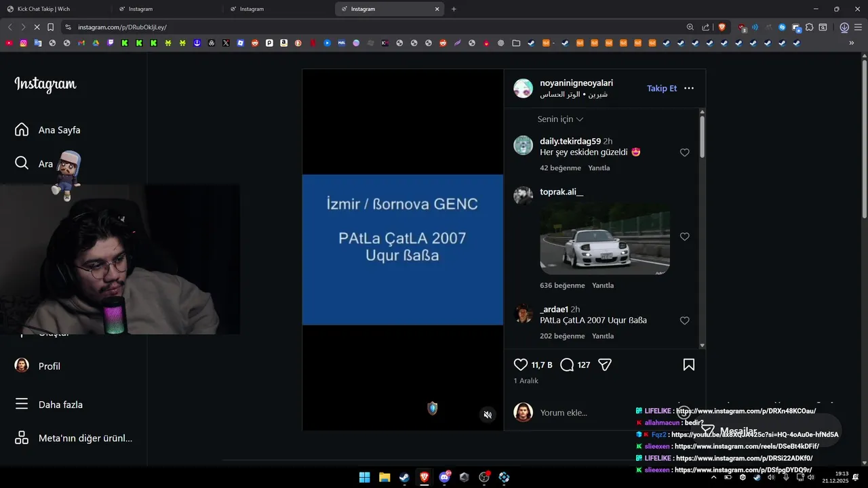Open the Twitch bookmark icon
Image resolution: width=868 pixels, height=488 pixels.
(x=110, y=43)
